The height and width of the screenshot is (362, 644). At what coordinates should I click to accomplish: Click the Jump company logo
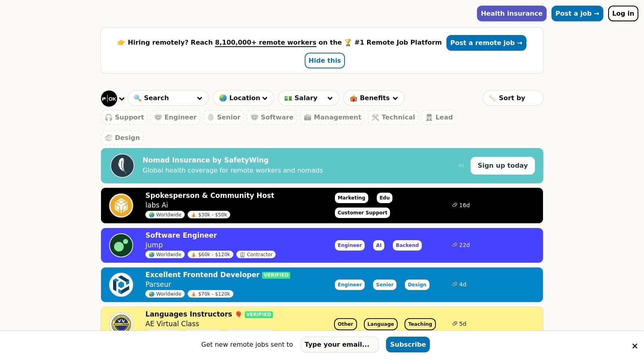tap(121, 245)
